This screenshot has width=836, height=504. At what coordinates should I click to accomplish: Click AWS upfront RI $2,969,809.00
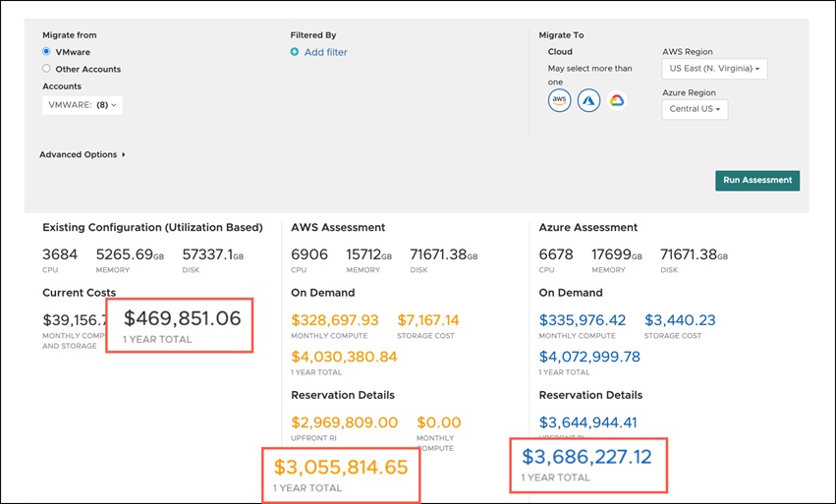345,422
